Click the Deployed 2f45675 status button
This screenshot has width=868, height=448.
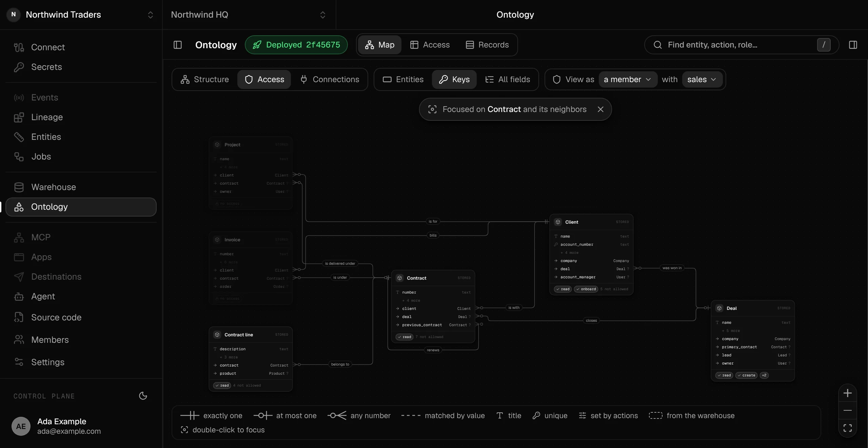coord(296,45)
